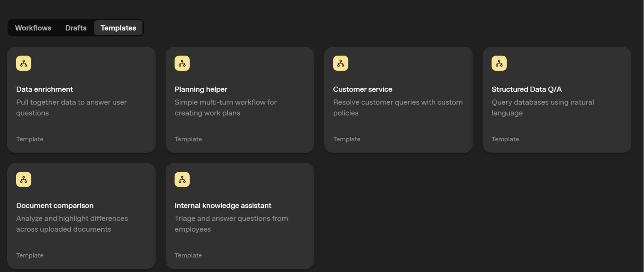Click the Internal knowledge assistant workflow icon

click(x=182, y=179)
